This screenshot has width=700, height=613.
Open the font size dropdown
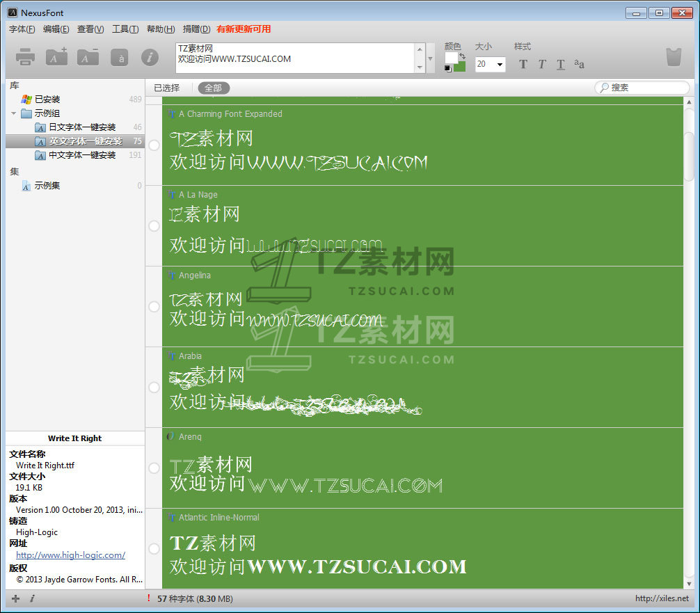[500, 64]
